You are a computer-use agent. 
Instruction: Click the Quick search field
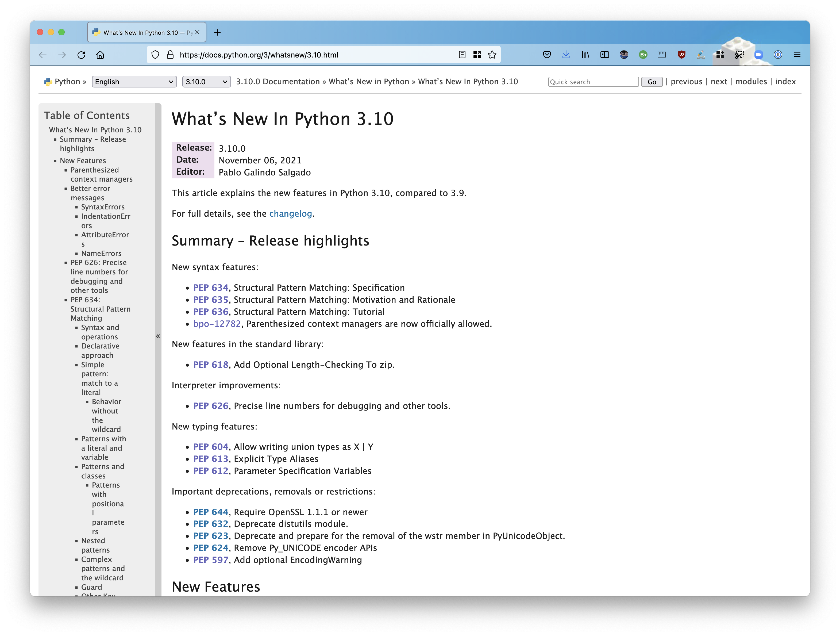tap(593, 81)
